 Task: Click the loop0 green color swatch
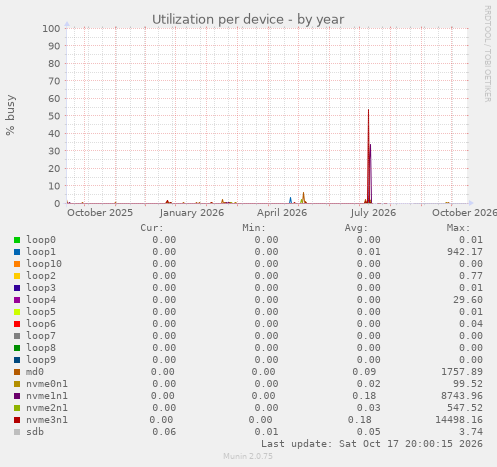pyautogui.click(x=17, y=240)
